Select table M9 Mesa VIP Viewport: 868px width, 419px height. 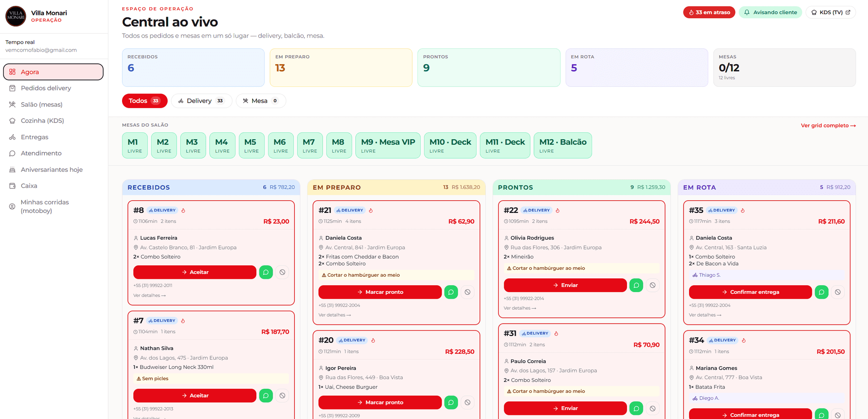point(388,146)
